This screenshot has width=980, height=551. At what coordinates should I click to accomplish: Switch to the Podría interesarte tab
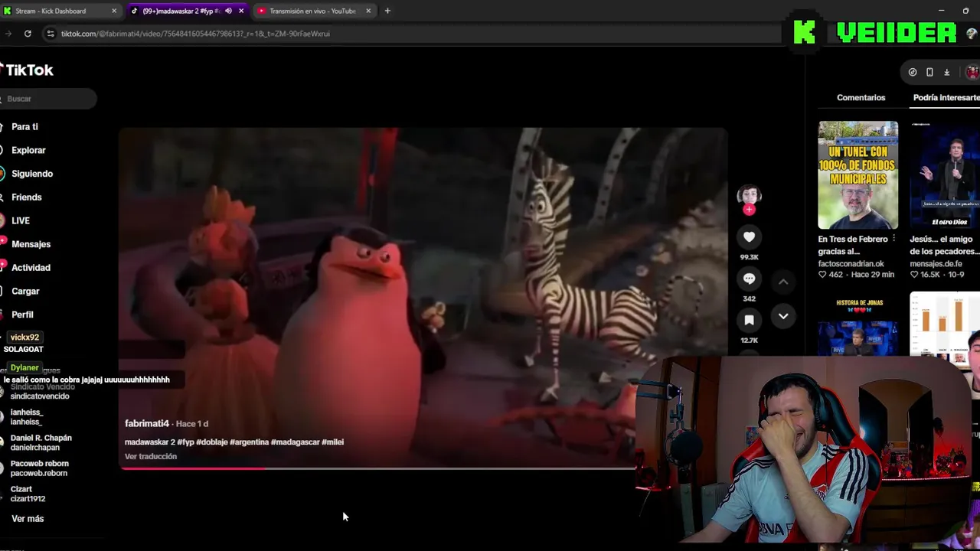[946, 98]
